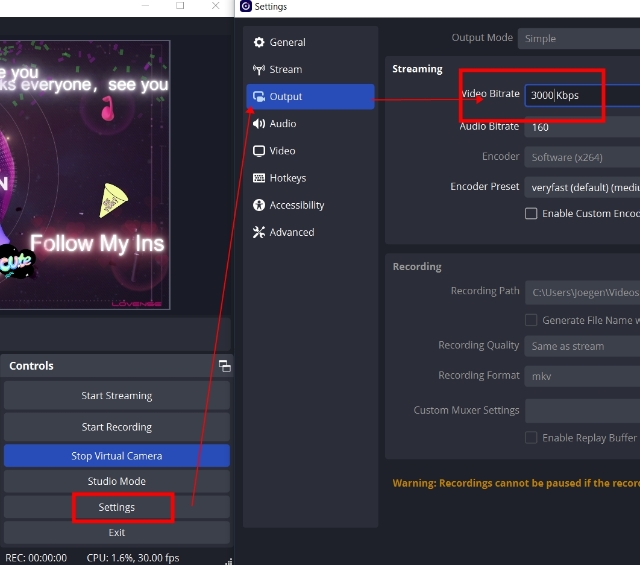Click the Video monitor icon
The image size is (640, 565).
[x=260, y=150]
